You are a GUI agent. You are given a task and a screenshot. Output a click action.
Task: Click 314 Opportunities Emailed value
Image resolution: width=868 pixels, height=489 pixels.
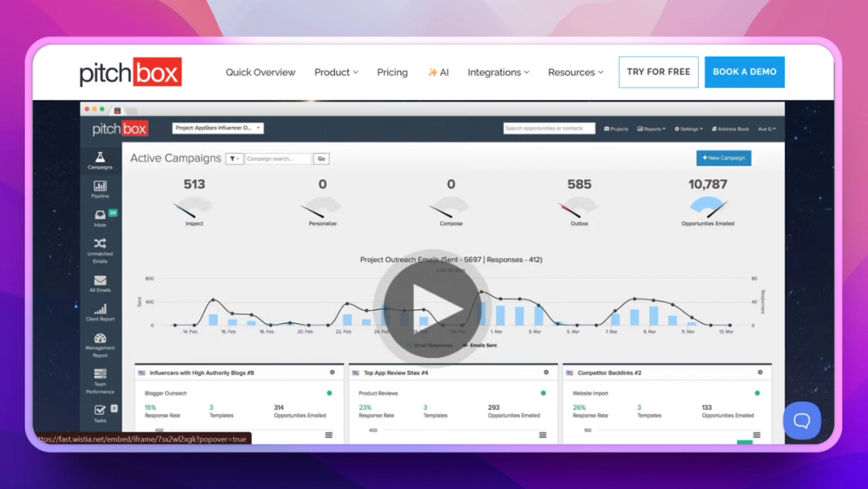[x=279, y=407]
